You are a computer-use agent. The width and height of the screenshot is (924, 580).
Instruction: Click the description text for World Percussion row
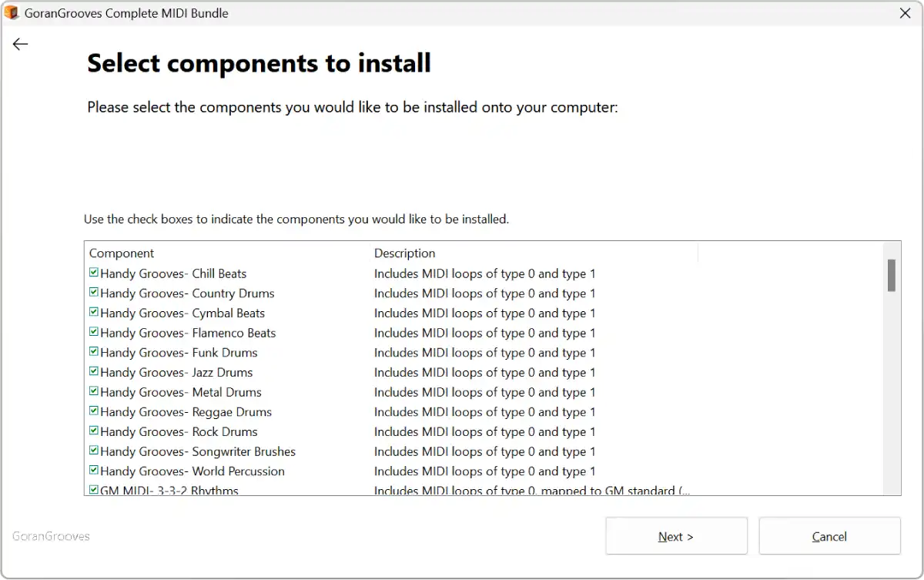[x=485, y=471]
